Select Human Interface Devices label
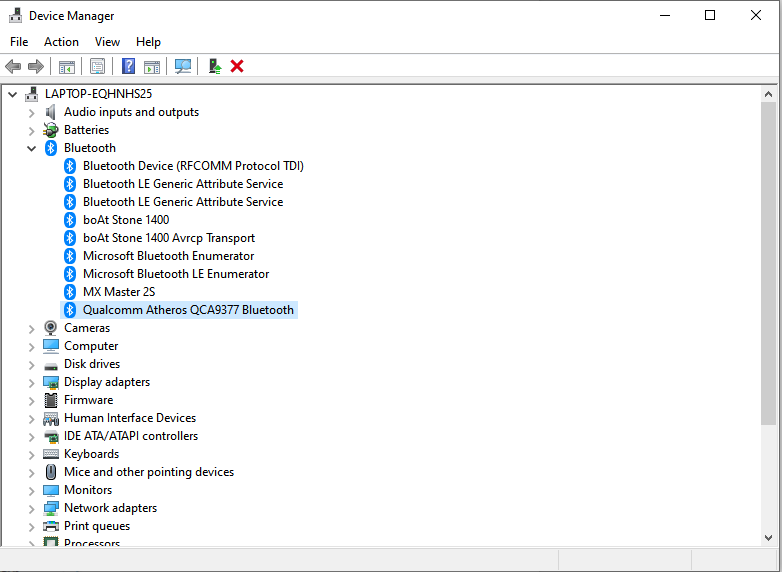 coord(130,418)
